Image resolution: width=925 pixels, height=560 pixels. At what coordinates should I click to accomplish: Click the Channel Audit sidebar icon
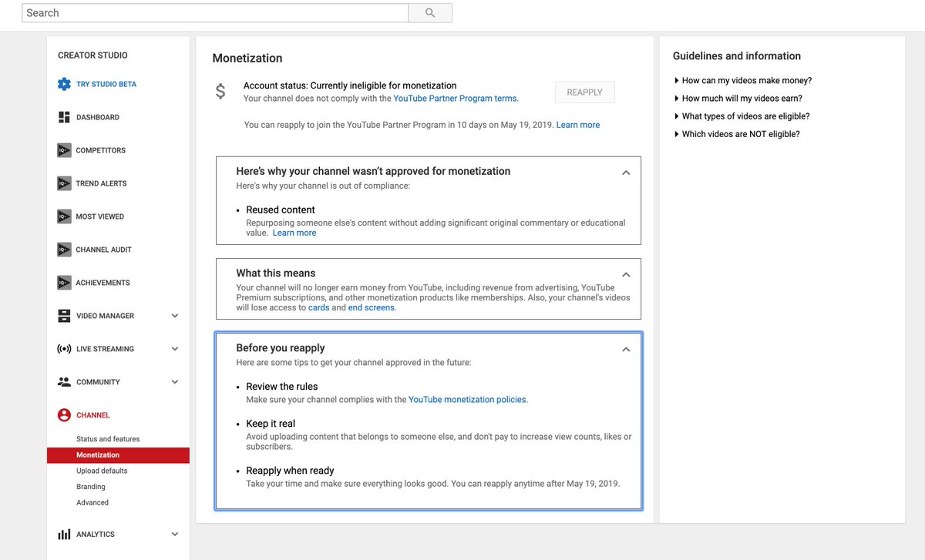[x=64, y=250]
